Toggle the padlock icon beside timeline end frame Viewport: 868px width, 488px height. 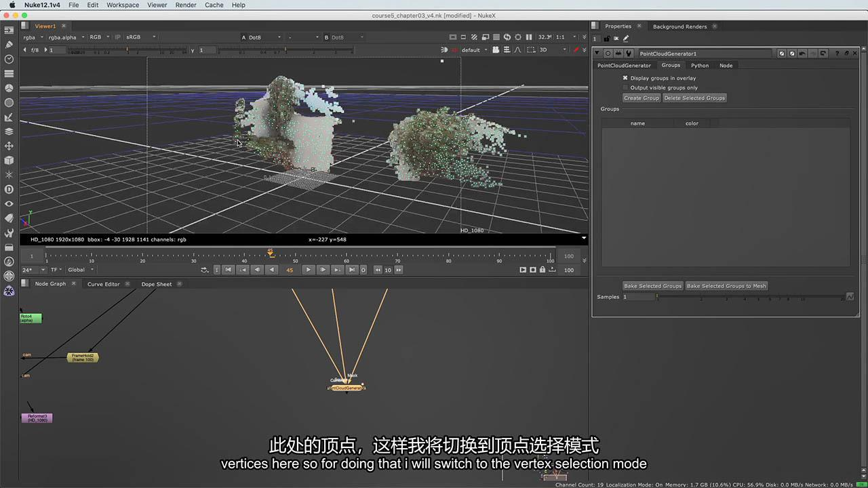point(544,270)
